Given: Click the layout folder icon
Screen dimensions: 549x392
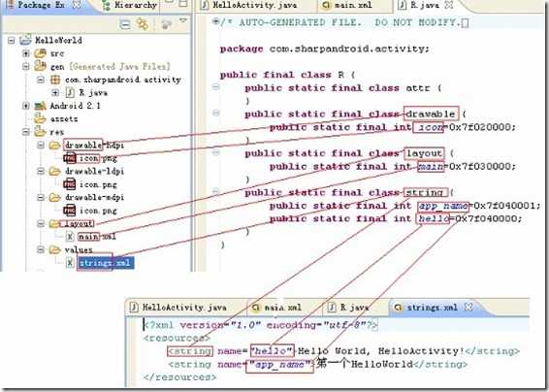Looking at the screenshot, I should pyautogui.click(x=55, y=223).
